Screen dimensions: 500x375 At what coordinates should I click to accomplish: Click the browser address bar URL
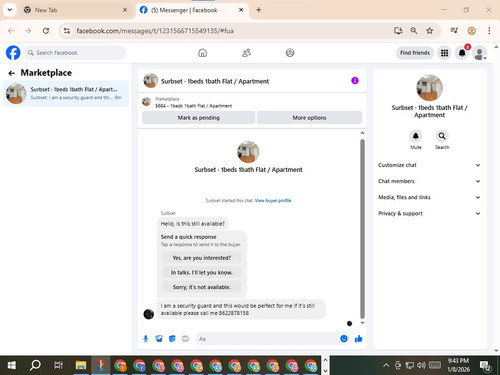click(x=155, y=31)
